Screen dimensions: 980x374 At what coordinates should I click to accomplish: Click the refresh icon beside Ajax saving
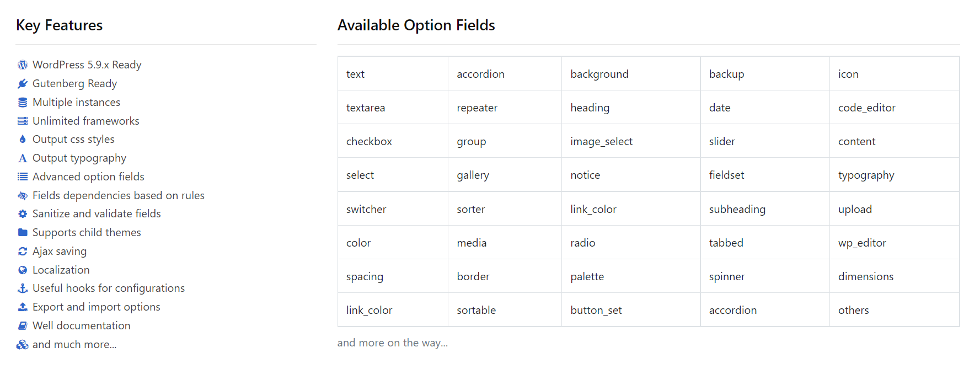pyautogui.click(x=23, y=252)
